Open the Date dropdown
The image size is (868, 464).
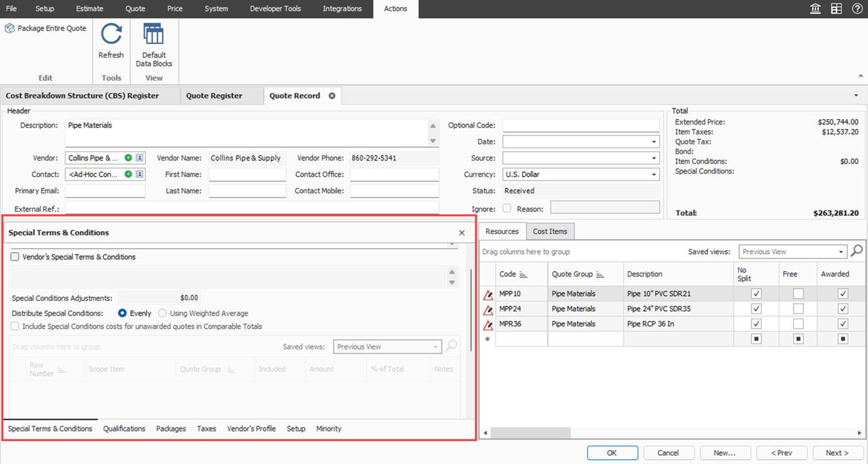[x=653, y=142]
